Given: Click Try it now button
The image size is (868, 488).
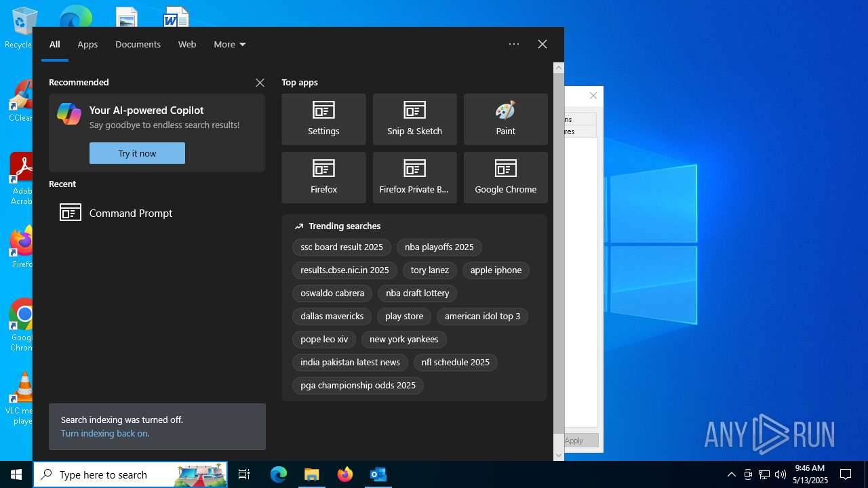Looking at the screenshot, I should (x=137, y=153).
